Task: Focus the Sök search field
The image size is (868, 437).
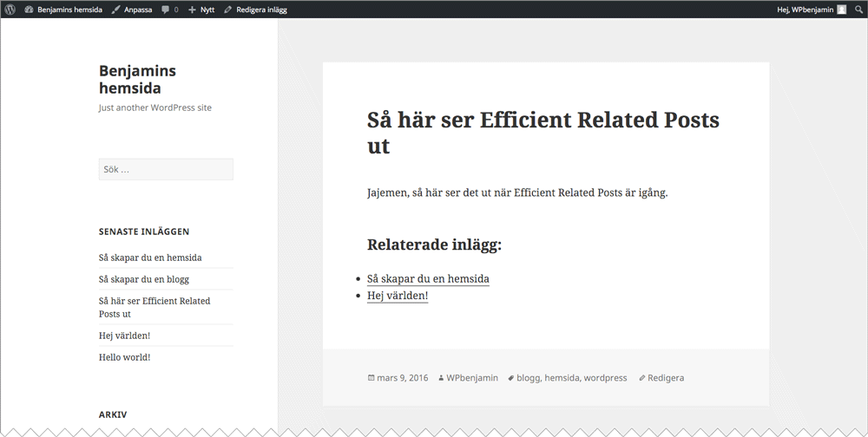Action: [x=166, y=169]
